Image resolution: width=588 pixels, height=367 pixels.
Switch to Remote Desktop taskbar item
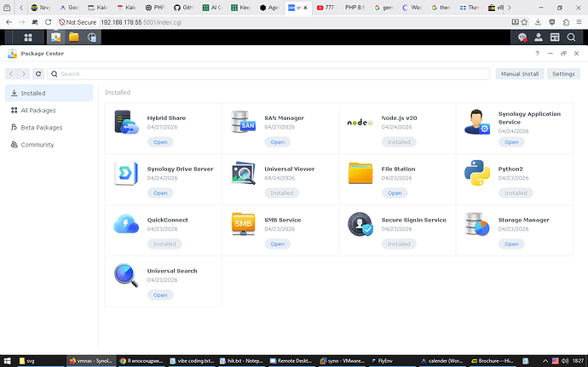[x=291, y=361]
